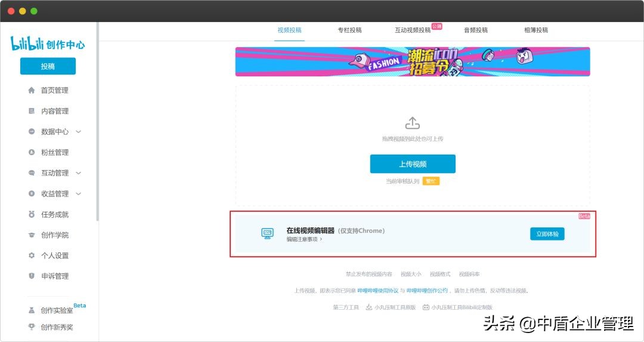Switch to the 视频投稿 tab
Image resolution: width=644 pixels, height=342 pixels.
[290, 30]
